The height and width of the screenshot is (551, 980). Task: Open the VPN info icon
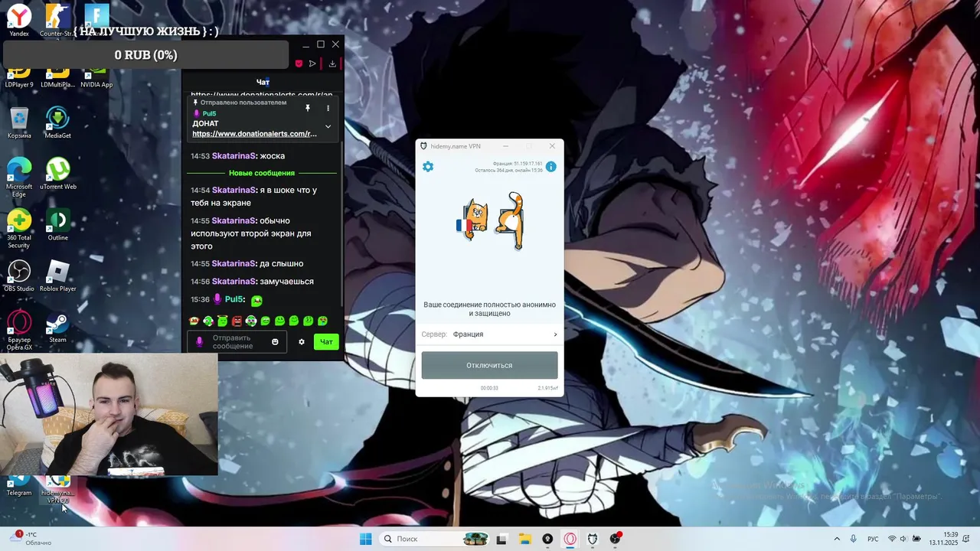pyautogui.click(x=550, y=167)
